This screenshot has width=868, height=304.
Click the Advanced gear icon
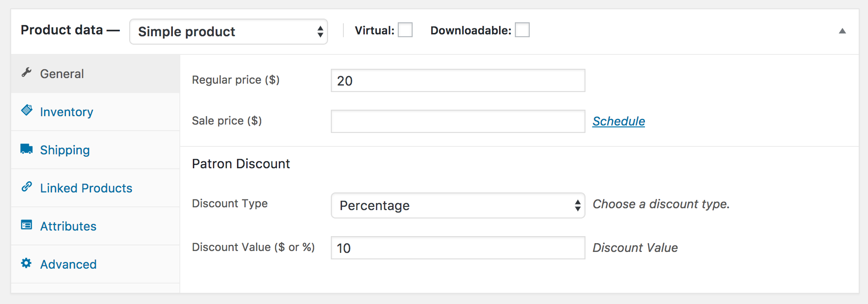26,263
